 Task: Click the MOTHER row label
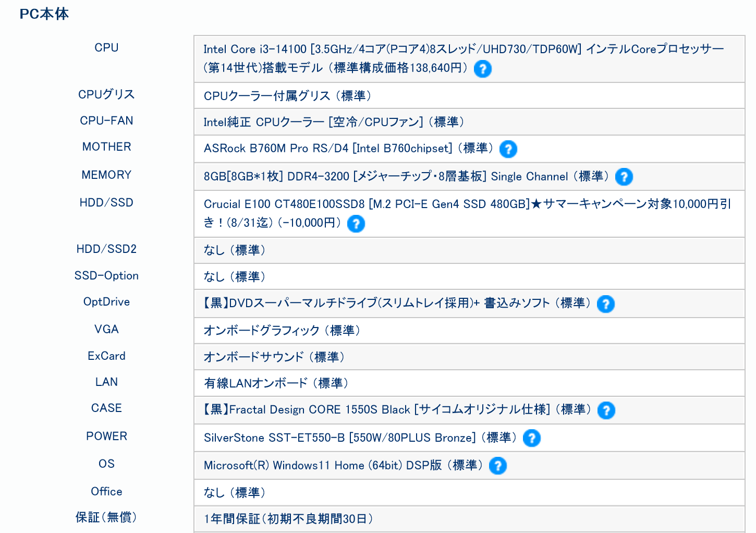click(106, 147)
